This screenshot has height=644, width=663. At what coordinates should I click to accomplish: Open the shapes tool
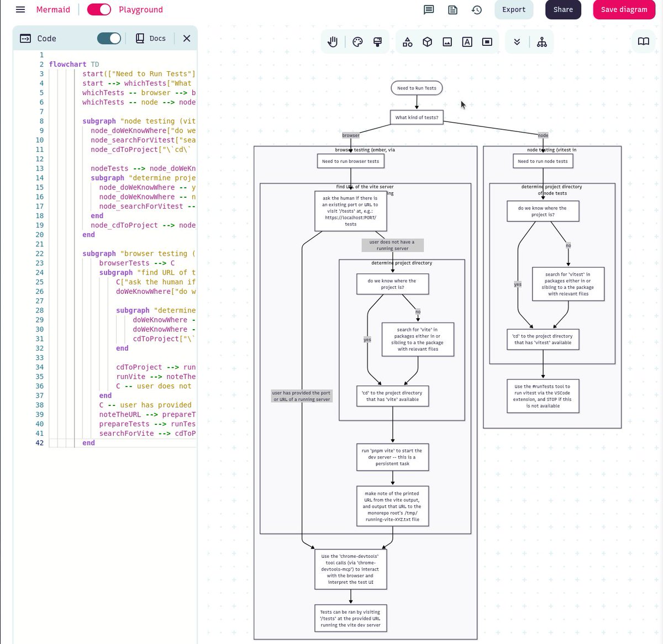pyautogui.click(x=407, y=41)
